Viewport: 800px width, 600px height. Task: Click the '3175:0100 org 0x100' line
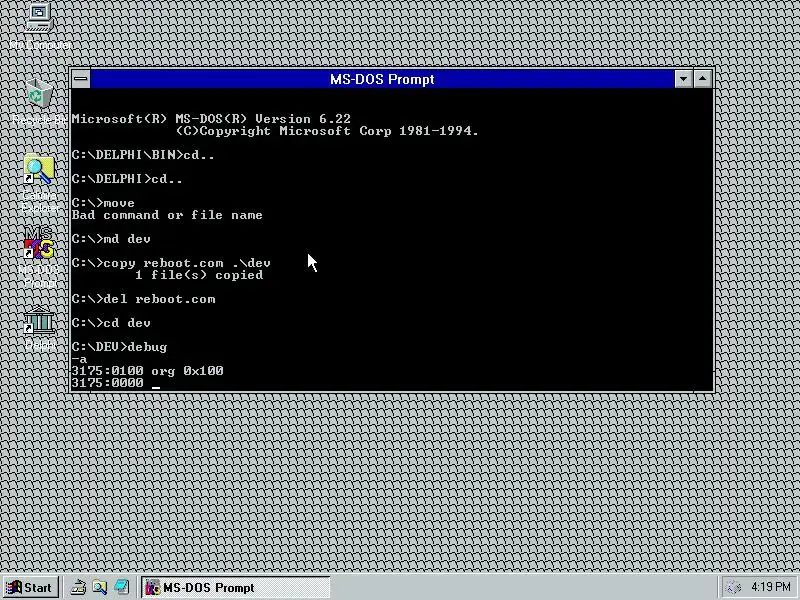point(147,371)
